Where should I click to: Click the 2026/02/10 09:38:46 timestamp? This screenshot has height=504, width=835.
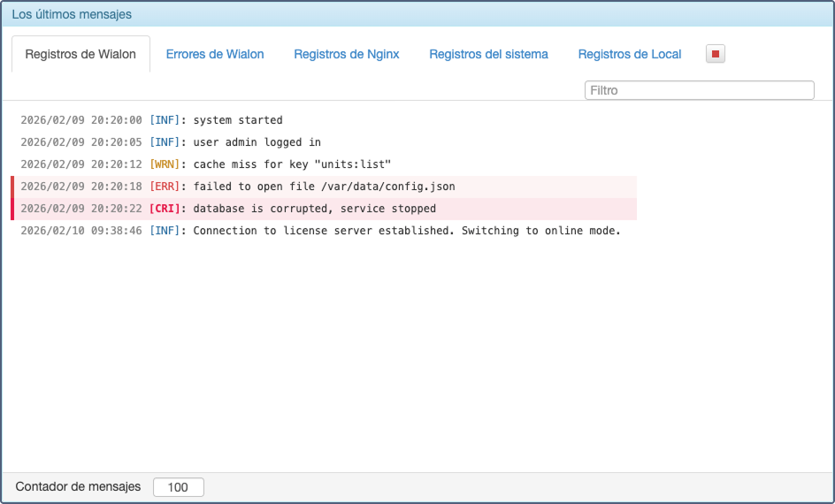80,231
